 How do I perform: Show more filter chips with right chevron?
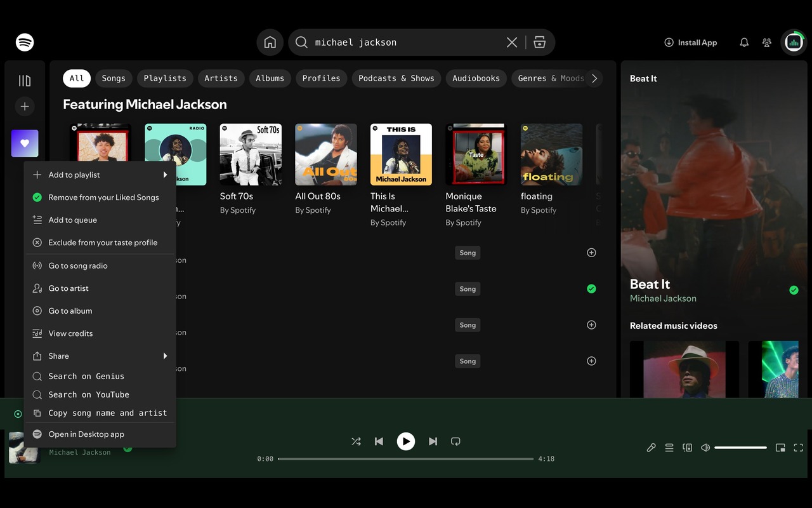tap(594, 78)
